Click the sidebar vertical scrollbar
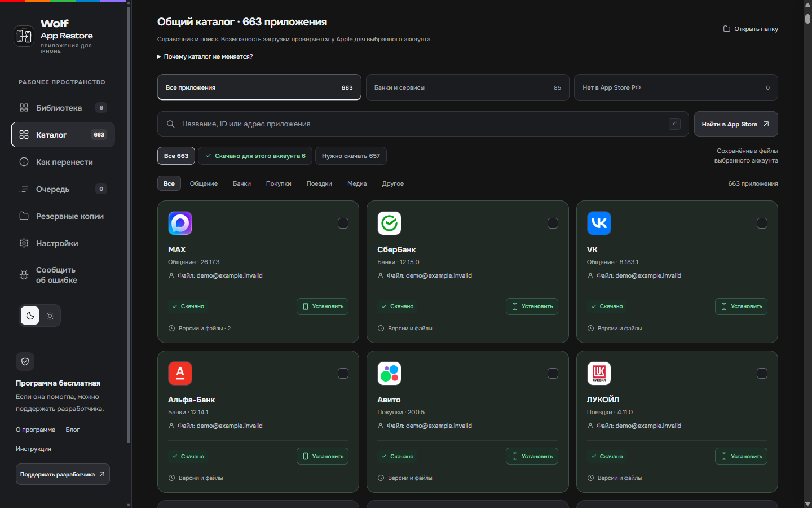 tap(129, 225)
